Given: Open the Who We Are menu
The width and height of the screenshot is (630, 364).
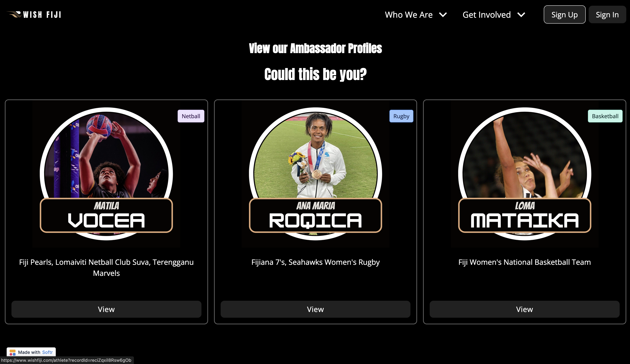Looking at the screenshot, I should click(416, 15).
